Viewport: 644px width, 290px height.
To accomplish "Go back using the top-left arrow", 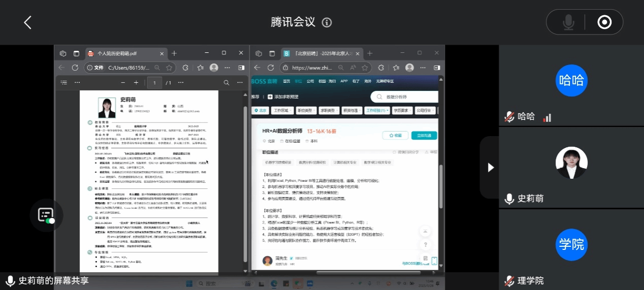I will coord(27,22).
